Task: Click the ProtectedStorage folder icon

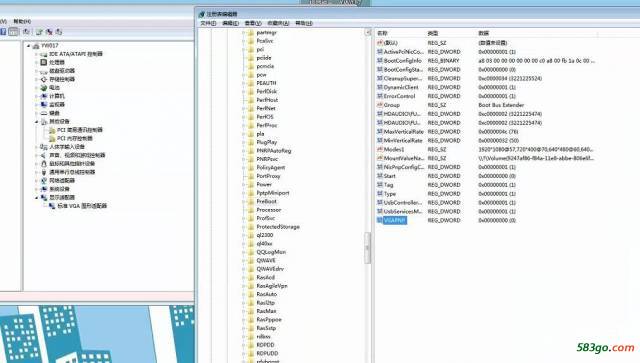Action: pyautogui.click(x=251, y=227)
